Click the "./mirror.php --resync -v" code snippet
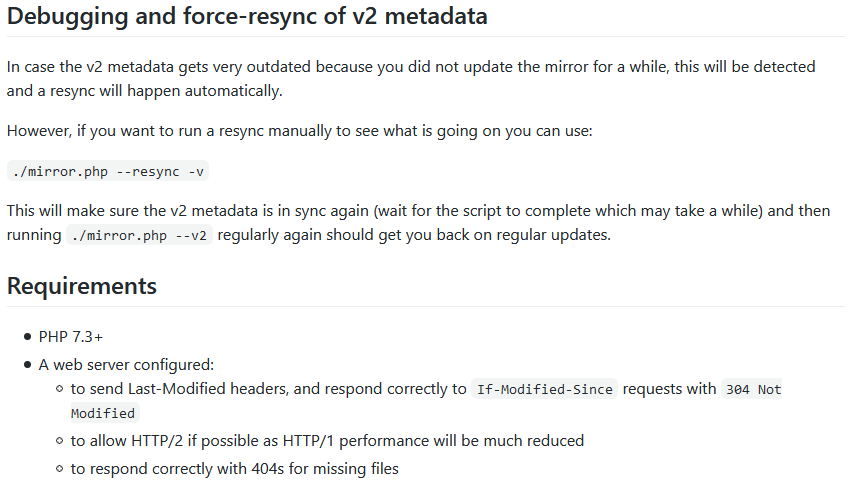 pyautogui.click(x=109, y=171)
